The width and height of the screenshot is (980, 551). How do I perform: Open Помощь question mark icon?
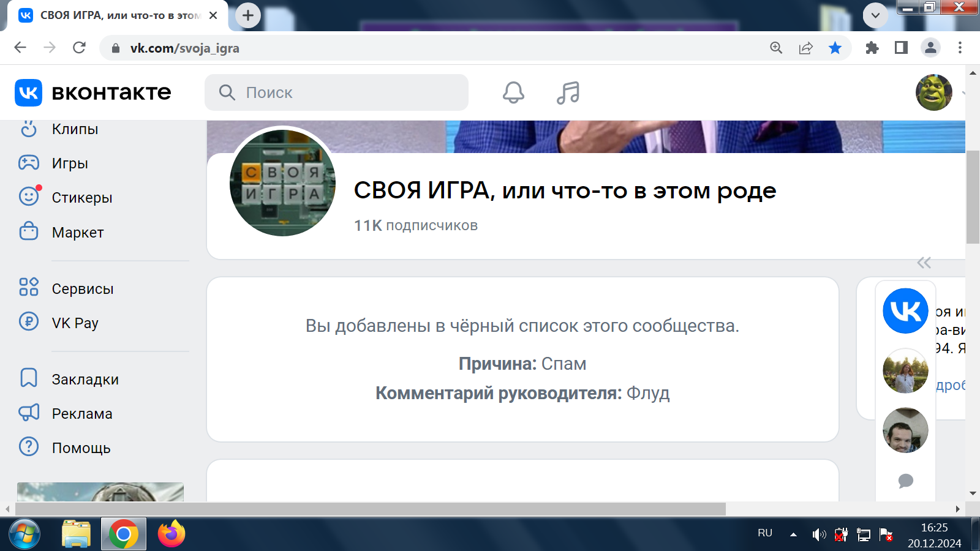[29, 447]
